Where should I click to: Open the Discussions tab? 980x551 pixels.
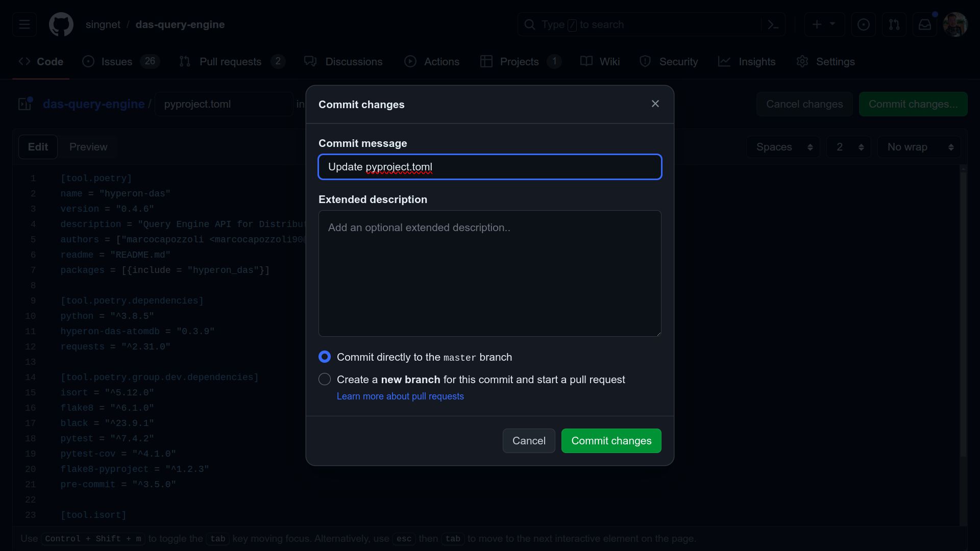point(343,62)
